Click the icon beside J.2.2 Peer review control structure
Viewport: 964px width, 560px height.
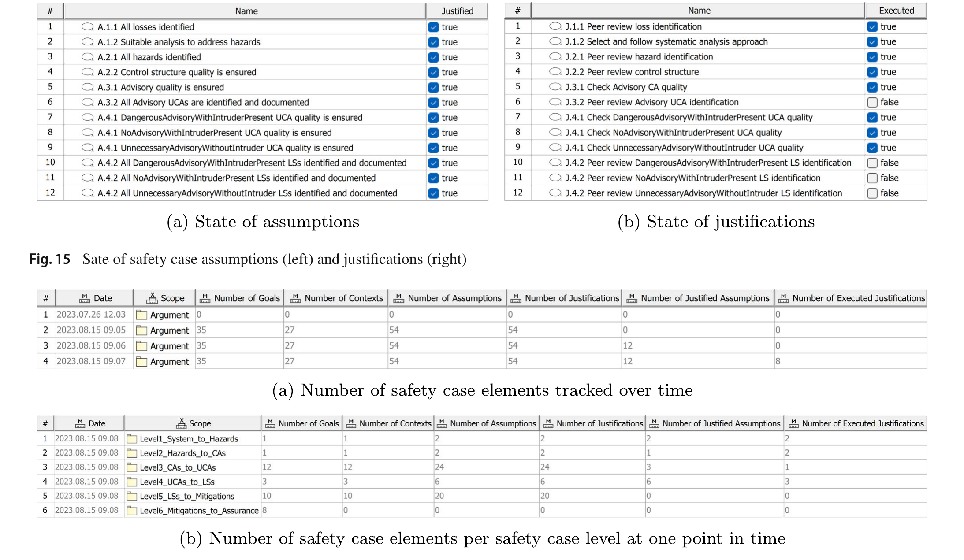tap(555, 72)
